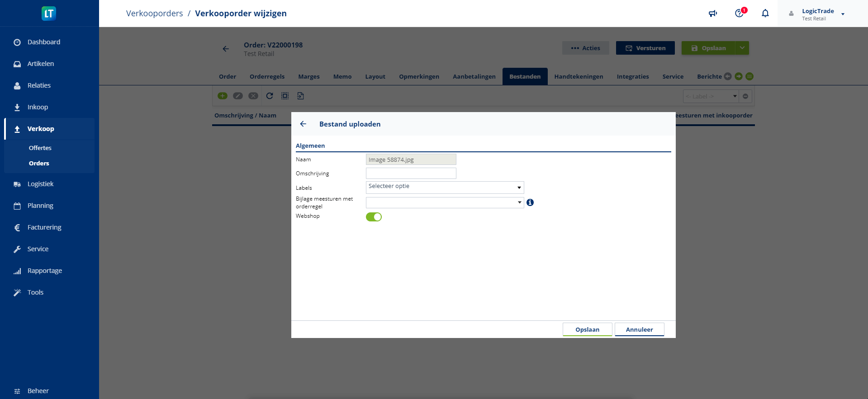868x399 pixels.
Task: Open the LogicTrade user account menu
Action: [817, 14]
